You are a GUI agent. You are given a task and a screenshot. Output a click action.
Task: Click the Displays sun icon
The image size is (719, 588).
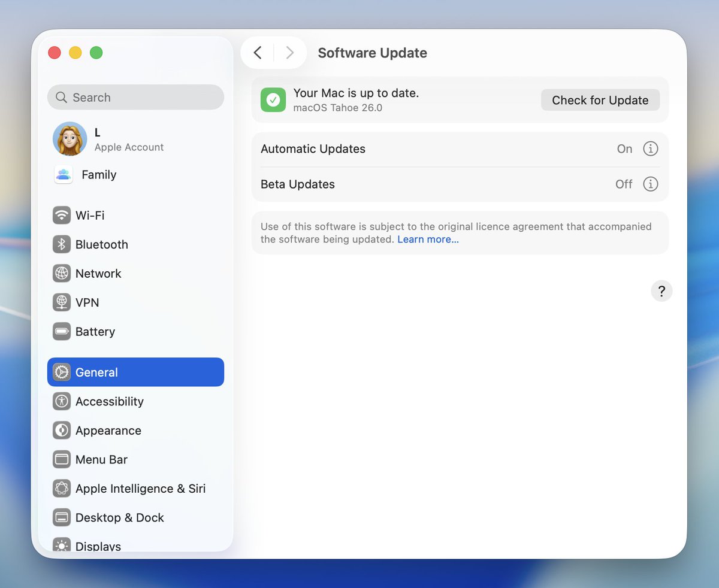click(62, 545)
